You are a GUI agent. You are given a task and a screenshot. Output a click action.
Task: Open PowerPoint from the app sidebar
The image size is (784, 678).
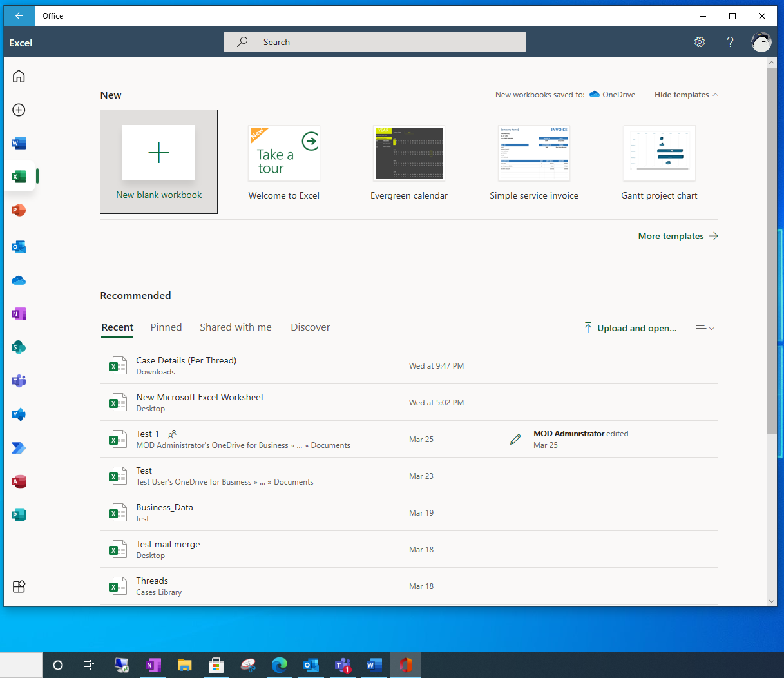click(x=19, y=209)
